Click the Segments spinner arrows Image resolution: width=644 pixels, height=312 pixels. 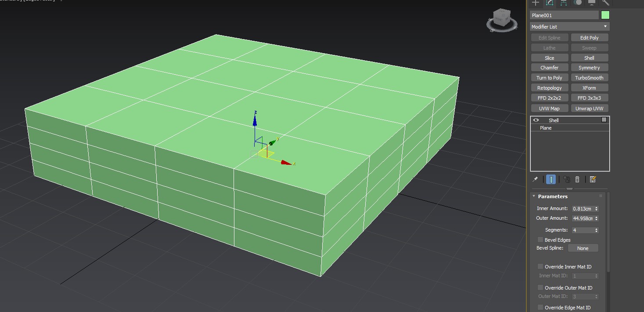click(596, 230)
